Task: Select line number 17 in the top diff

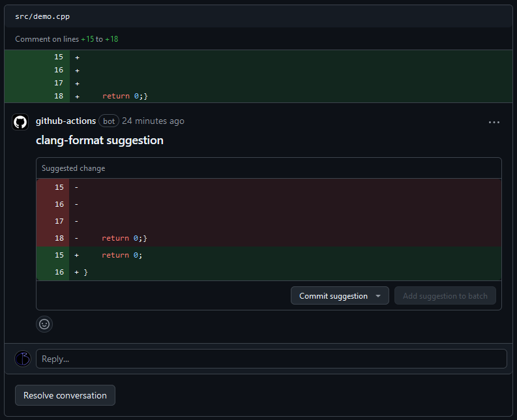Action: (x=59, y=83)
